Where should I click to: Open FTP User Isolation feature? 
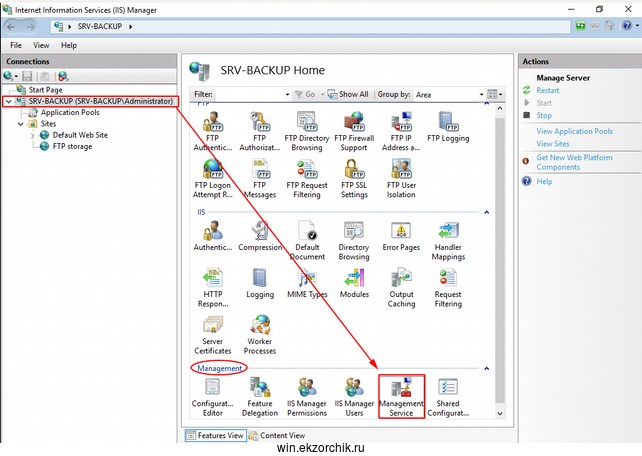point(401,178)
